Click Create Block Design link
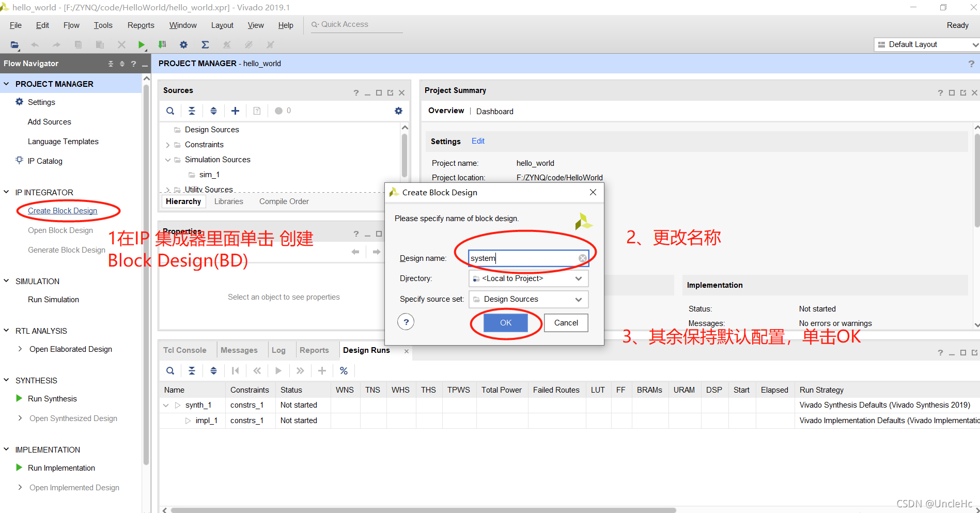Image resolution: width=980 pixels, height=513 pixels. (x=63, y=211)
